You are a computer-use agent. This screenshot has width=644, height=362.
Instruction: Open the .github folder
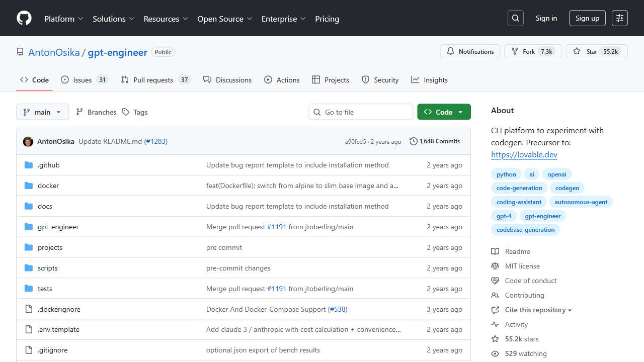point(48,165)
